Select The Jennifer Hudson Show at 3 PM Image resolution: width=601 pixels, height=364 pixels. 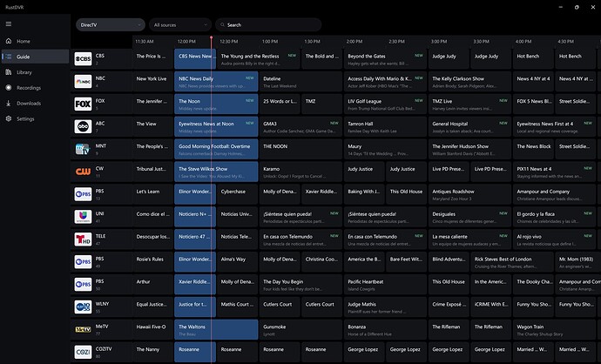(470, 149)
